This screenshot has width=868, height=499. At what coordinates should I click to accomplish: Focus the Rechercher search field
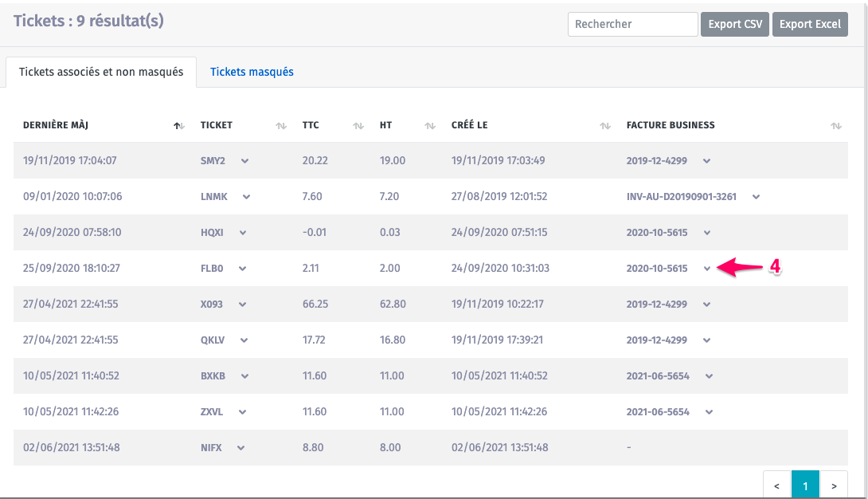[632, 24]
